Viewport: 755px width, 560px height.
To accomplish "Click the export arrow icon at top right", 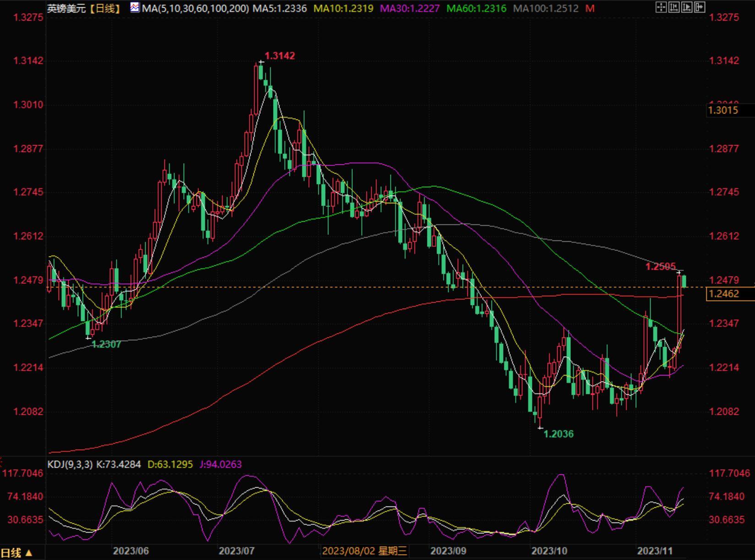I will (700, 7).
